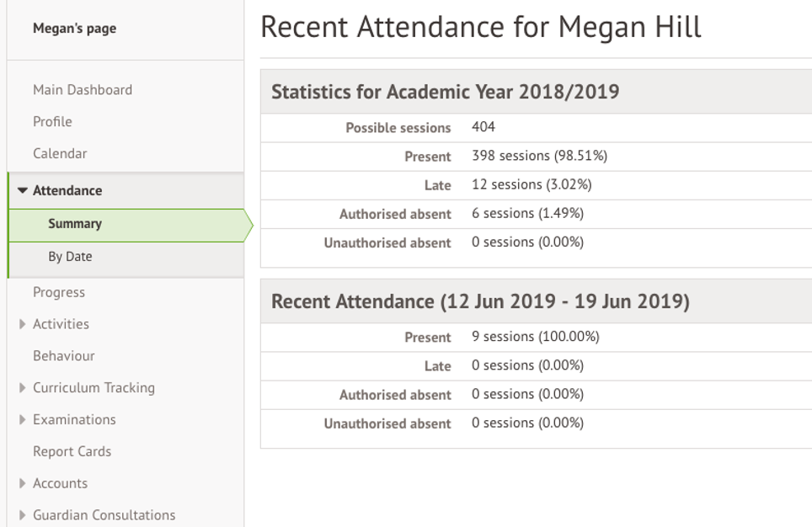Open Report Cards in sidebar
Screen dimensions: 812x527
[x=72, y=452]
